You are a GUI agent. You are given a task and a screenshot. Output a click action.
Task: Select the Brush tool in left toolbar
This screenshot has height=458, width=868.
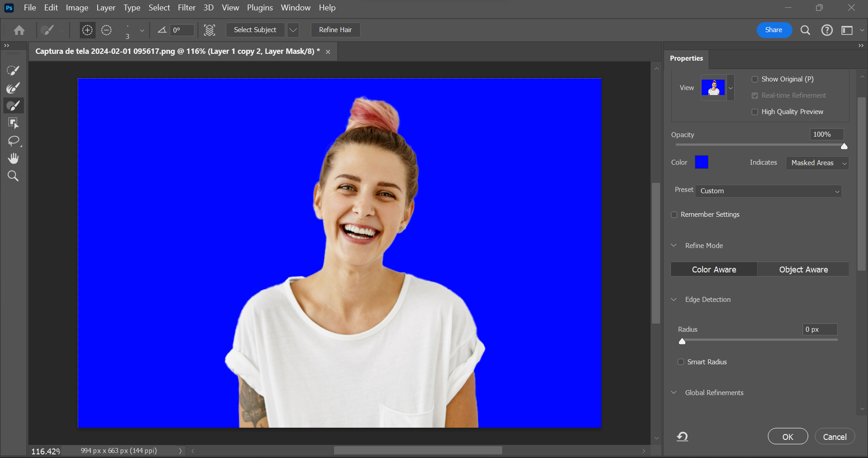(13, 105)
